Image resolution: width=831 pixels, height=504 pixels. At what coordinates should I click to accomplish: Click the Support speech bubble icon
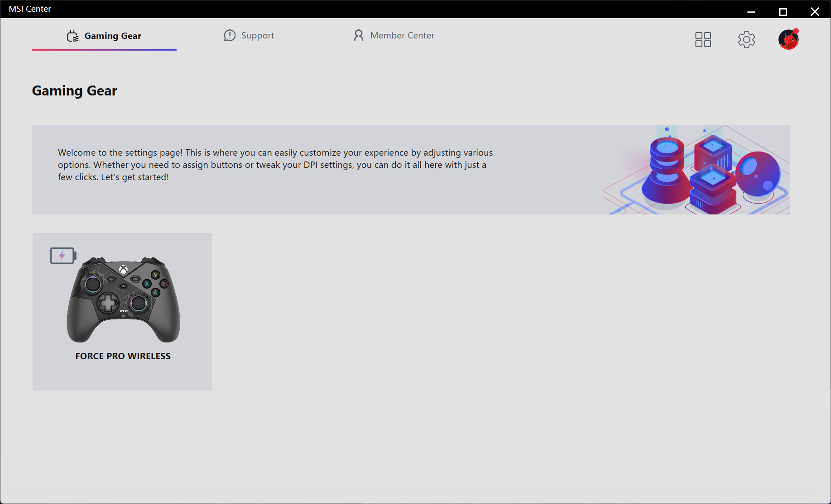[x=230, y=35]
